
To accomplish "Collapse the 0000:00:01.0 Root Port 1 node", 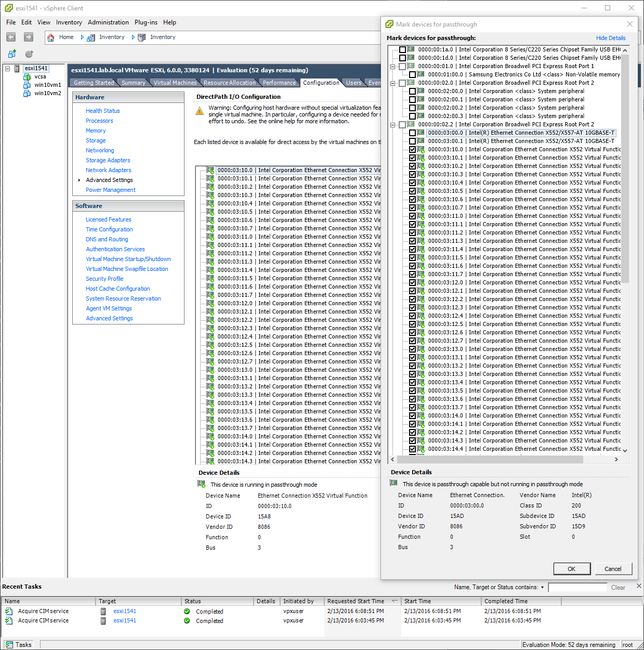I will [x=393, y=67].
